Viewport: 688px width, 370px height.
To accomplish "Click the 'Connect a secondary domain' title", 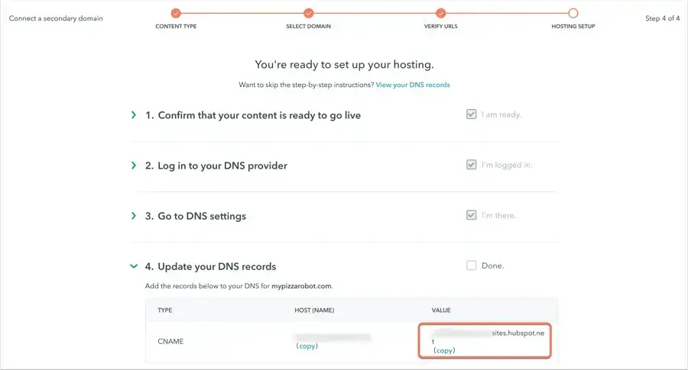I will [56, 18].
